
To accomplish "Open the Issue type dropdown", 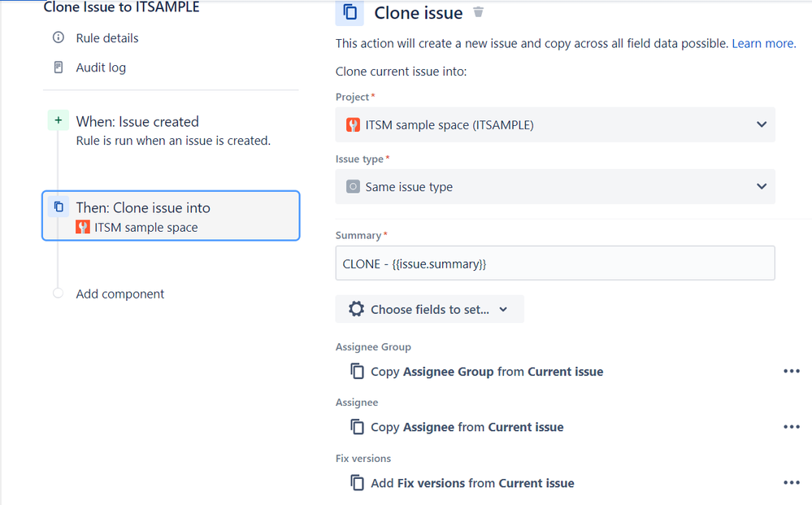I will (x=555, y=186).
